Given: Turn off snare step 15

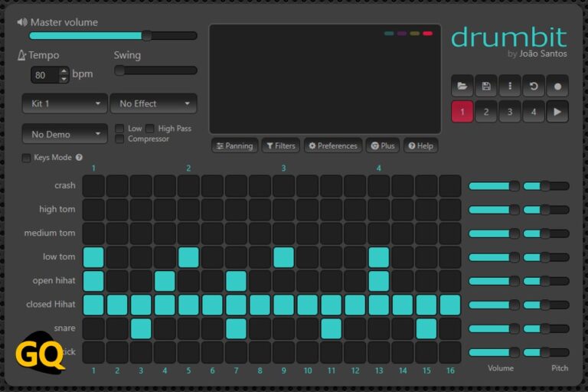Looking at the screenshot, I should 426,328.
